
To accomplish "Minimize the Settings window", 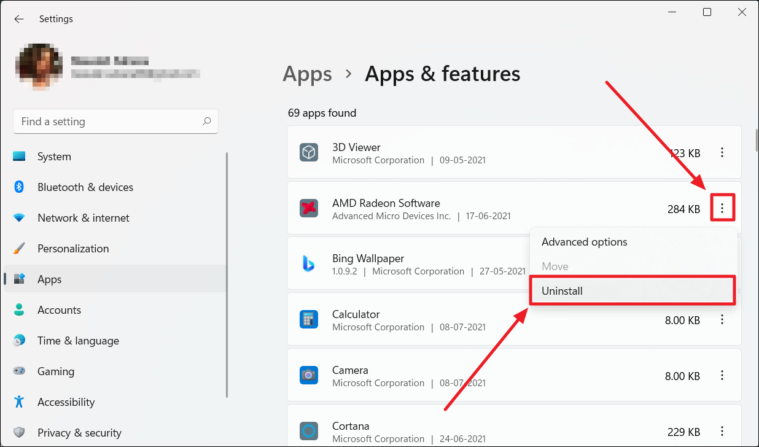I will click(672, 12).
